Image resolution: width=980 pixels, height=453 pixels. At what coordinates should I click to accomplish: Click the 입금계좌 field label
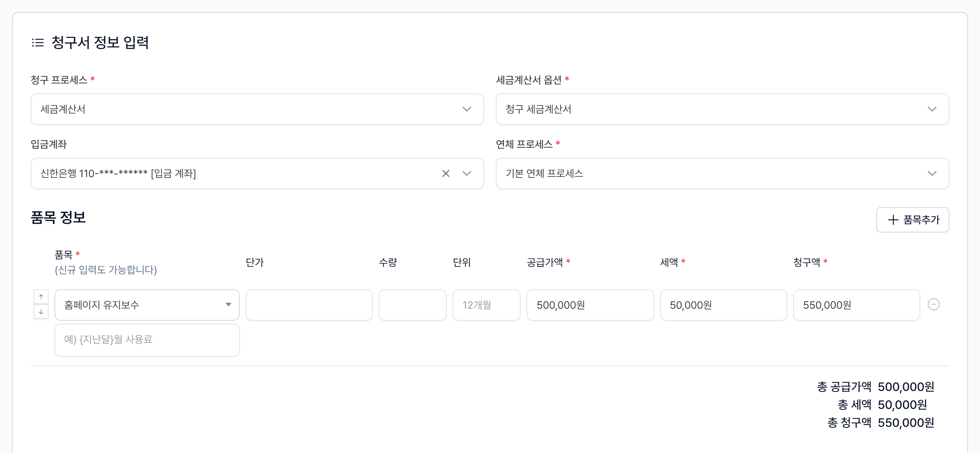click(49, 144)
